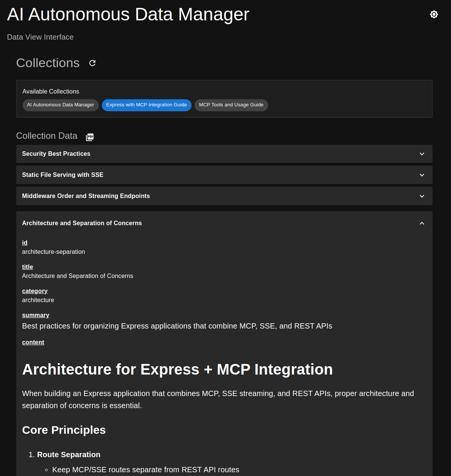This screenshot has width=451, height=476.
Task: Click the underlined category field label
Action: [35, 291]
